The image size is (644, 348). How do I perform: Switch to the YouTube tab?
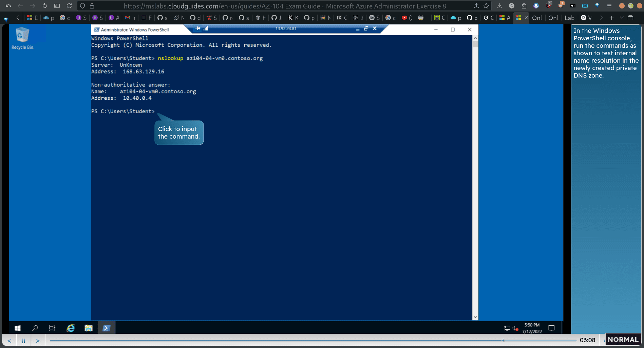(x=407, y=18)
